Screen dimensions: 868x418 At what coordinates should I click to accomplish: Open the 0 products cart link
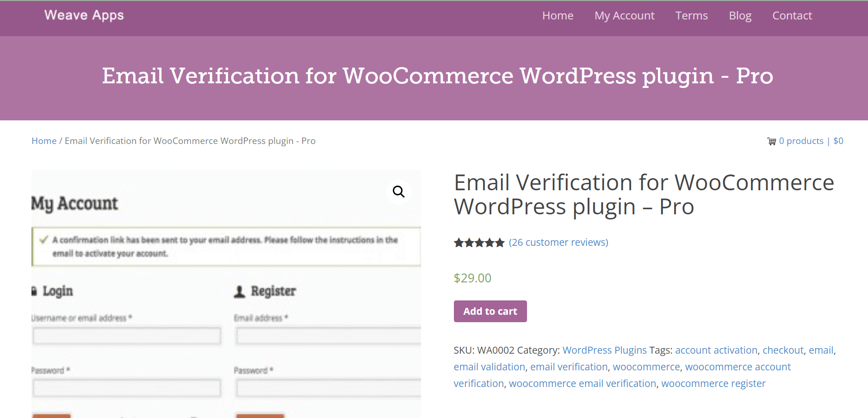(801, 141)
